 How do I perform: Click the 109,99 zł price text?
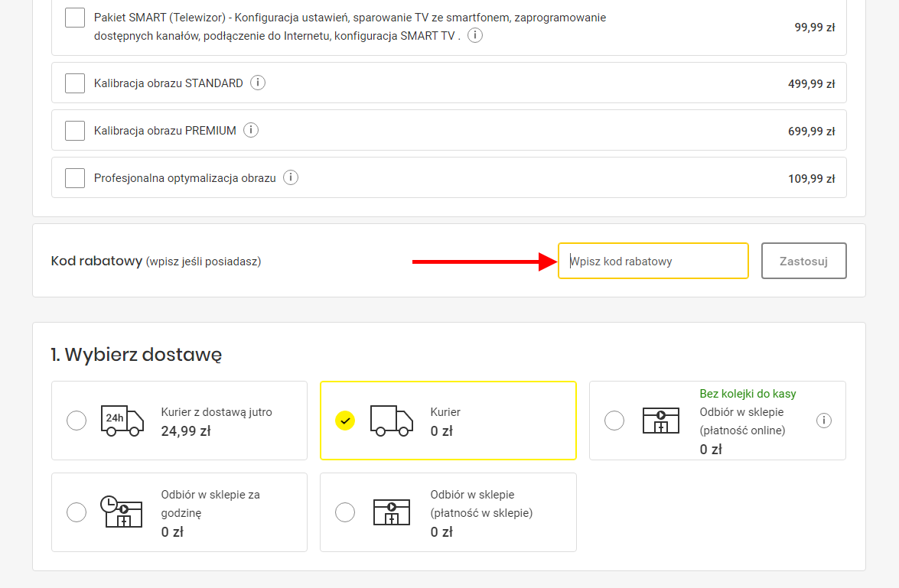click(811, 179)
